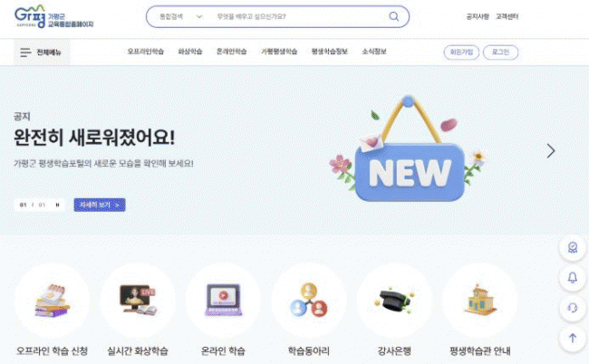
Task: Click the notification bell floating icon
Action: point(573,278)
